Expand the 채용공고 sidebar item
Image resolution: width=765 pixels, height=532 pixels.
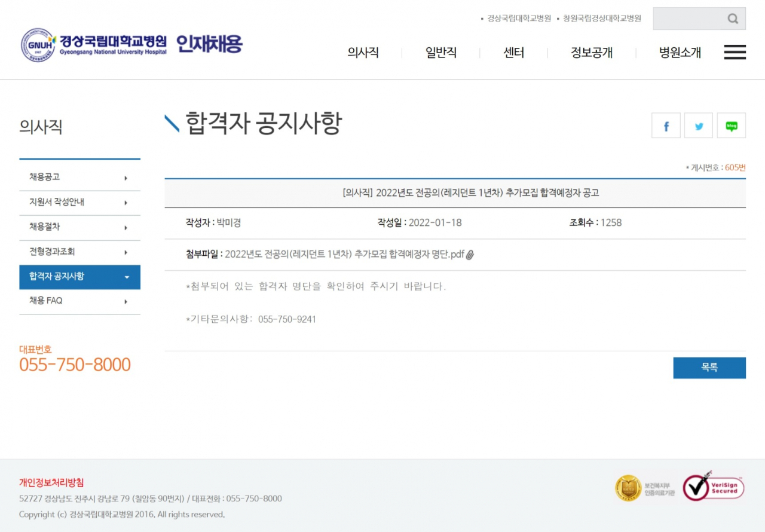coord(79,178)
